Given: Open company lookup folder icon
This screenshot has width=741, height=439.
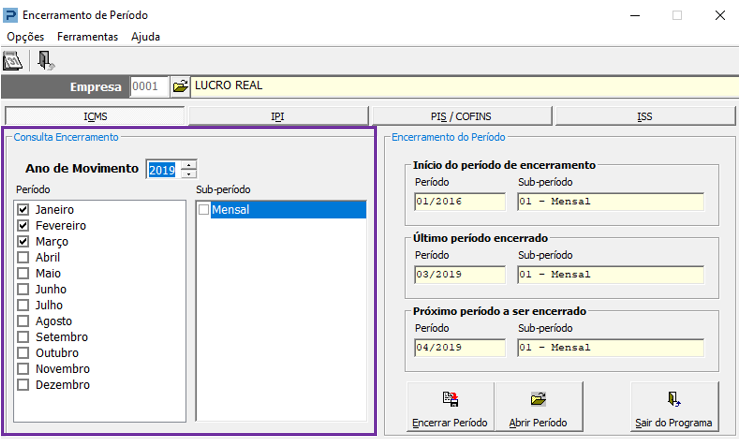Looking at the screenshot, I should (180, 86).
